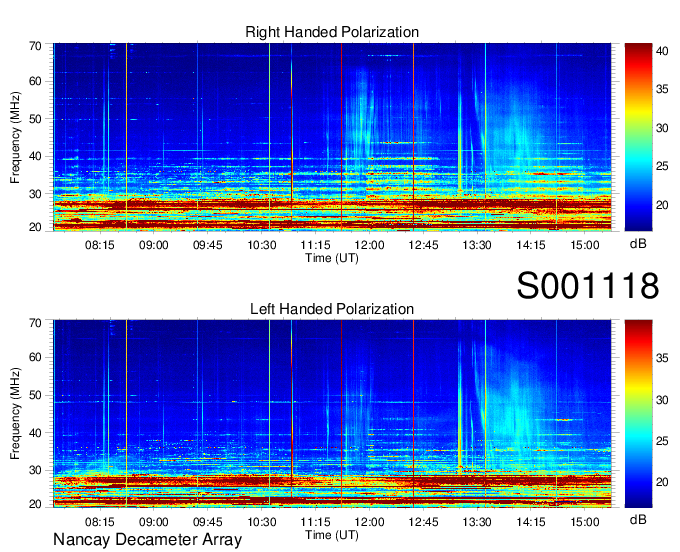Click 13:30 time tick of Left Handed plot
This screenshot has height=552, width=680.
[477, 522]
